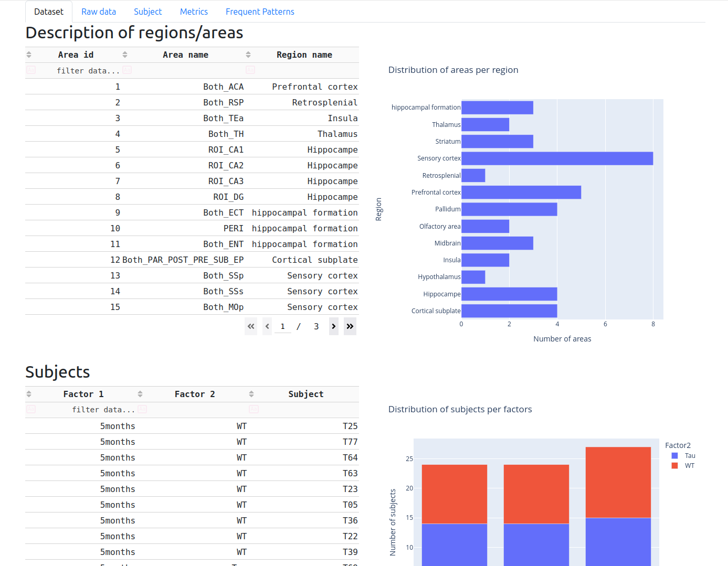Toggle case sensitivity for Area name filter
This screenshot has width=728, height=566.
tap(127, 70)
